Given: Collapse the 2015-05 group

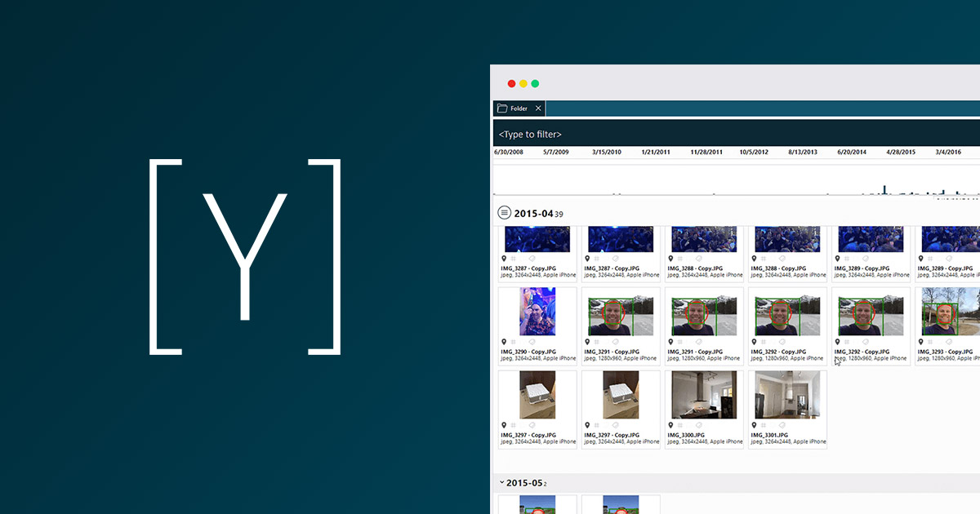Looking at the screenshot, I should click(501, 482).
